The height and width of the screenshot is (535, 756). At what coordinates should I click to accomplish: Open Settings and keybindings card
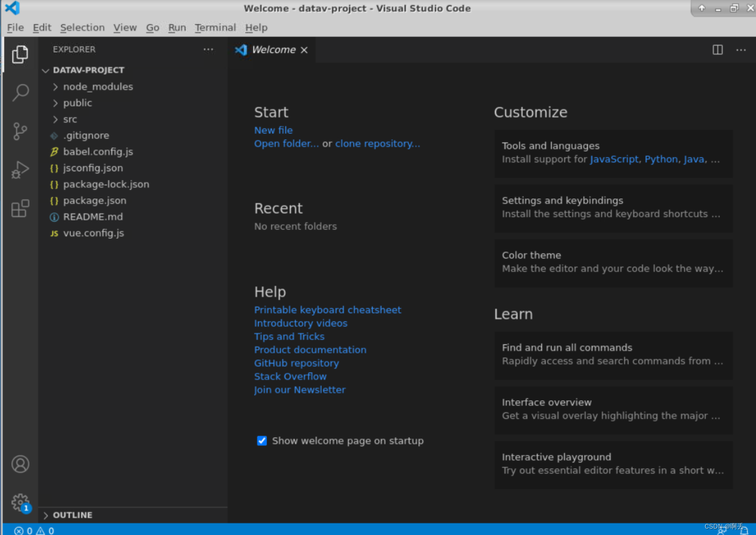click(x=613, y=208)
